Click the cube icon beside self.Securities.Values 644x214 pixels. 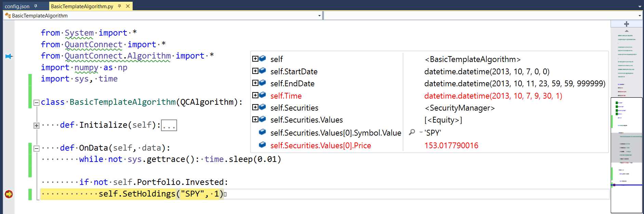click(263, 119)
